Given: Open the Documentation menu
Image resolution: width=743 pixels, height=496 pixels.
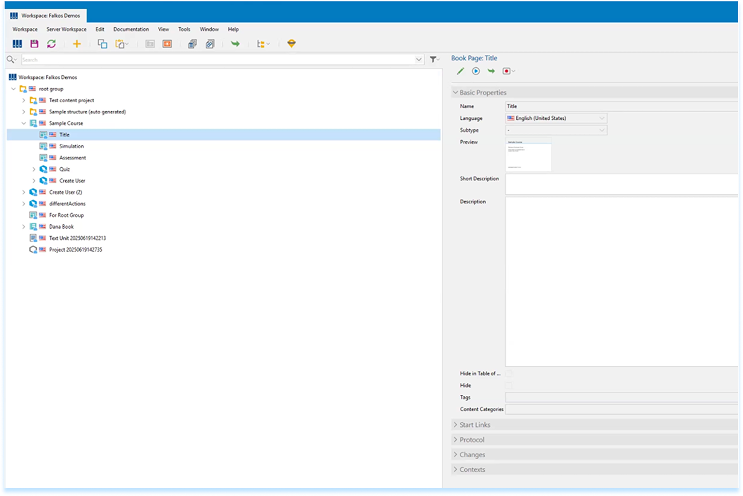Looking at the screenshot, I should pos(131,29).
